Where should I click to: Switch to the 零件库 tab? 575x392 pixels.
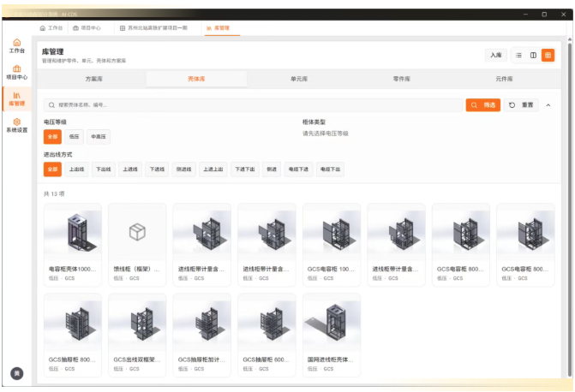click(402, 79)
